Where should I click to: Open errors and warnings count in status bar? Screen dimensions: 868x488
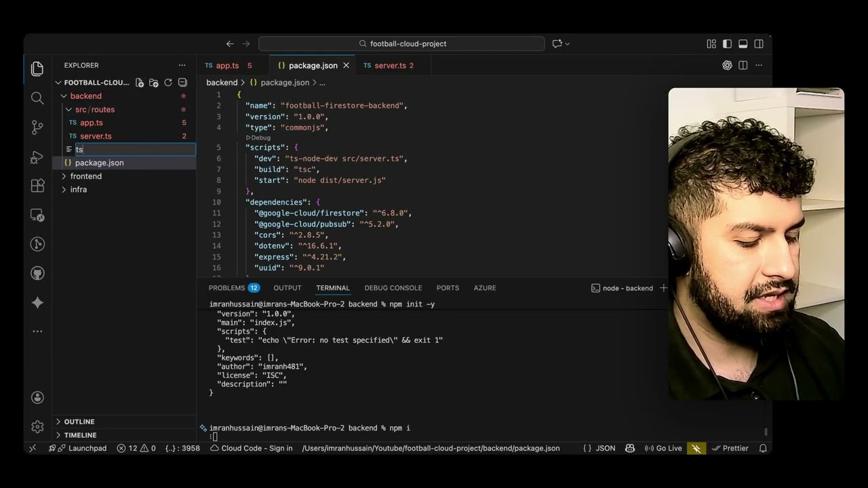tap(136, 448)
